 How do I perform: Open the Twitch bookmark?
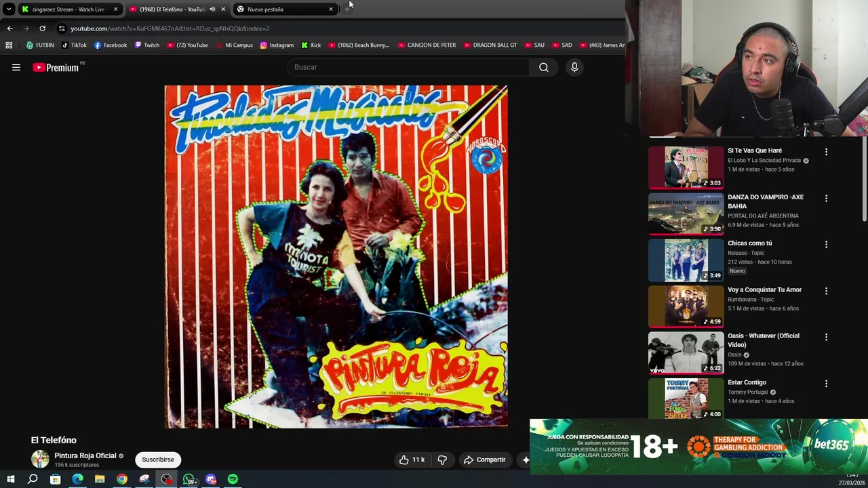click(x=147, y=45)
